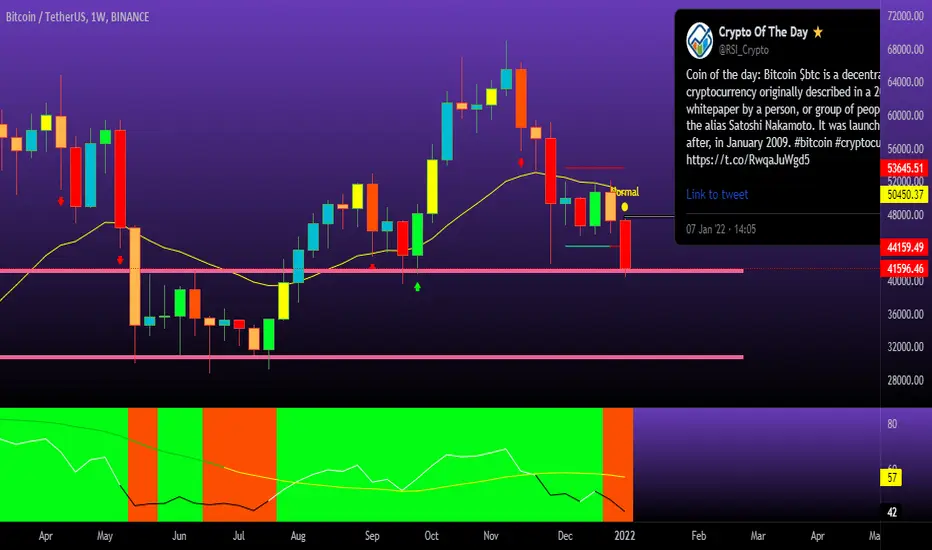Click the red 53645.51 price tag
The image size is (932, 550).
905,168
